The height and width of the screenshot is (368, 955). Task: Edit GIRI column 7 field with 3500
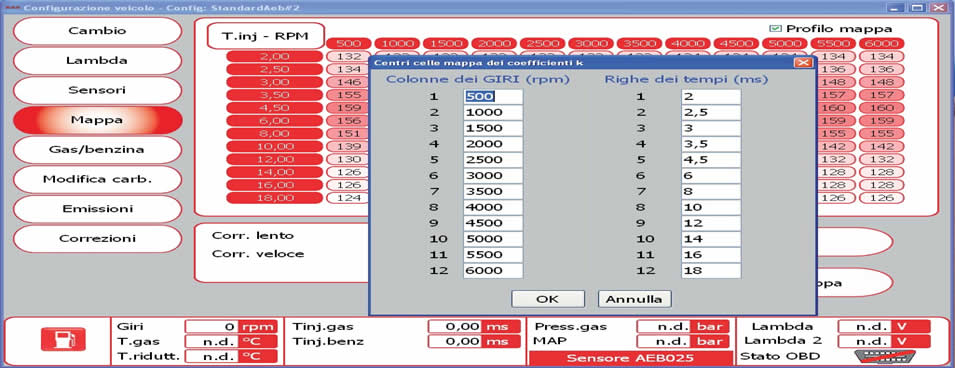pyautogui.click(x=493, y=191)
